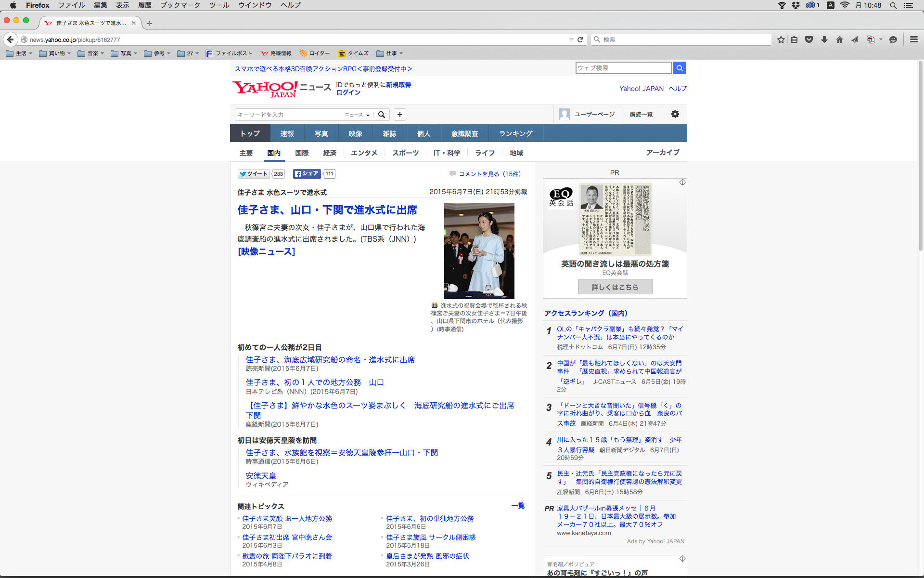
Task: Open the Pocket icon in toolbar
Action: (x=808, y=39)
